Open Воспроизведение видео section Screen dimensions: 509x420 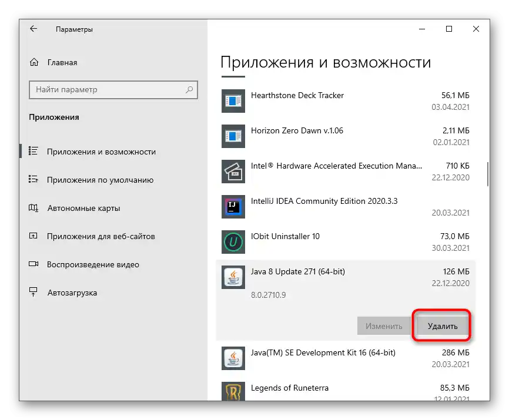[x=93, y=265]
